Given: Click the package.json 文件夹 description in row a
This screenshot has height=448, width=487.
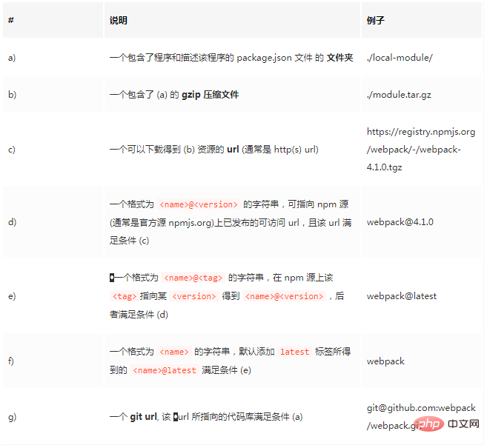Looking at the screenshot, I should pos(231,58).
